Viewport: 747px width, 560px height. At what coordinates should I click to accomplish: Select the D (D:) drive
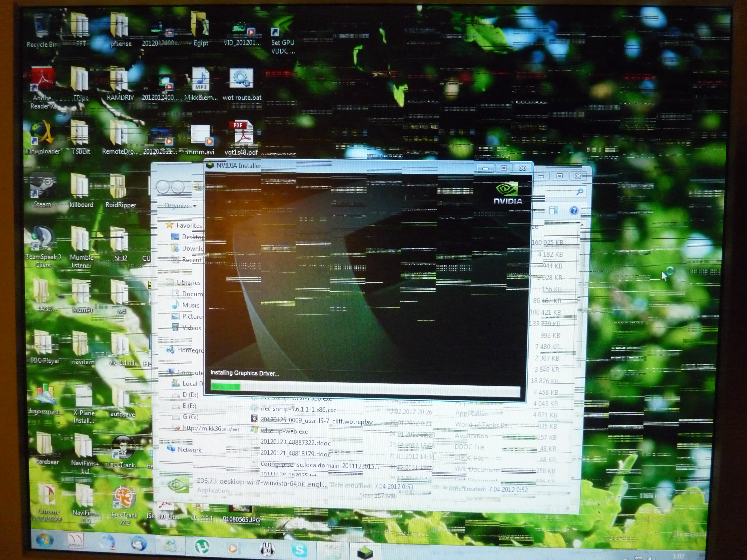190,395
